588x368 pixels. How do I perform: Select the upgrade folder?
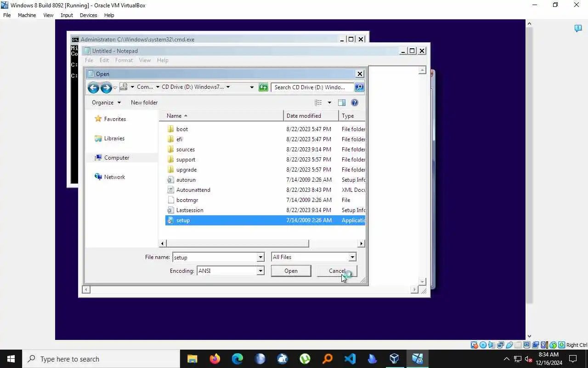tap(265, 170)
